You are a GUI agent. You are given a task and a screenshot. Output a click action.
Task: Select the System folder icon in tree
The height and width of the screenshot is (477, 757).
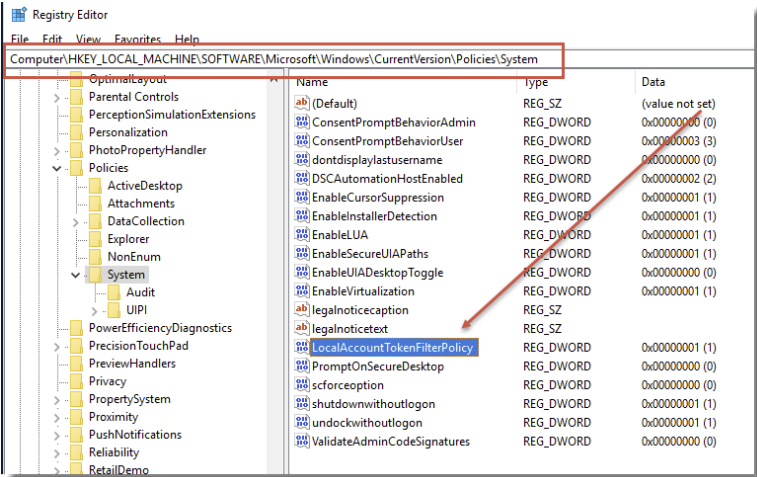click(95, 275)
